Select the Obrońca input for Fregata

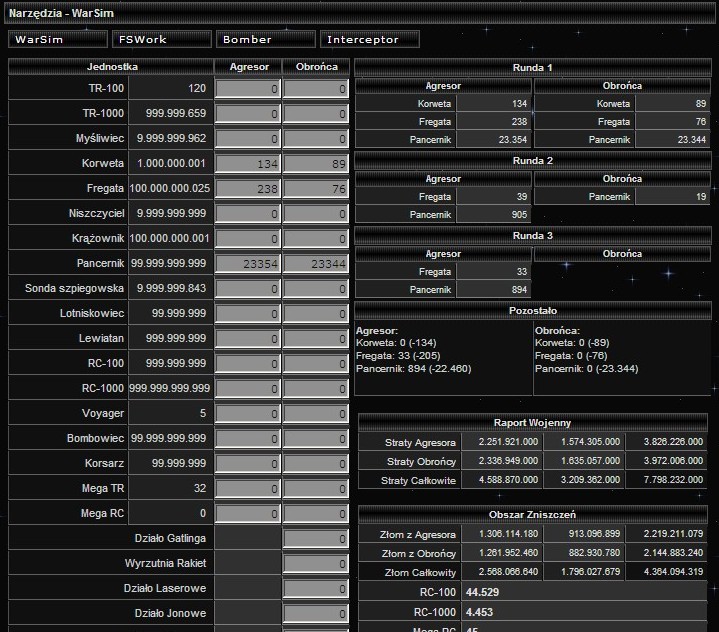315,189
